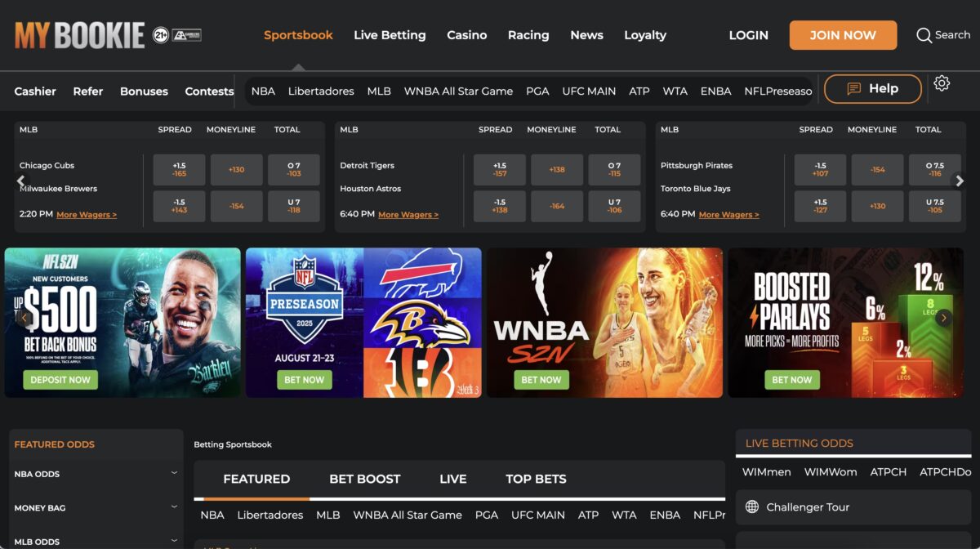Viewport: 980px width, 549px height.
Task: Click Search text in header
Action: [952, 35]
